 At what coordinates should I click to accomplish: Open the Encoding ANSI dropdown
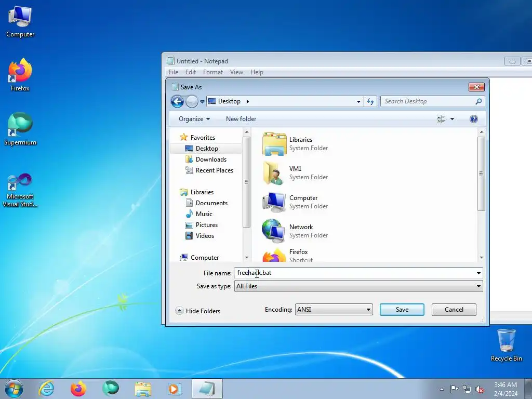coord(334,310)
